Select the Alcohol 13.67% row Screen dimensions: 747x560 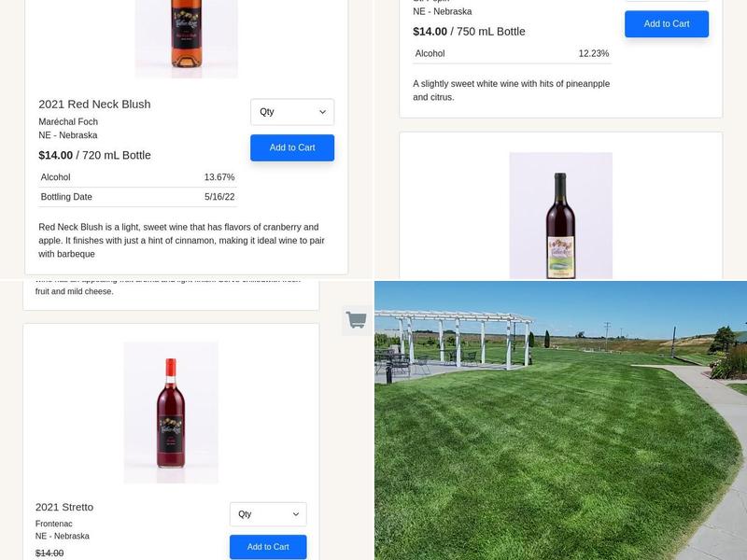pyautogui.click(x=137, y=177)
